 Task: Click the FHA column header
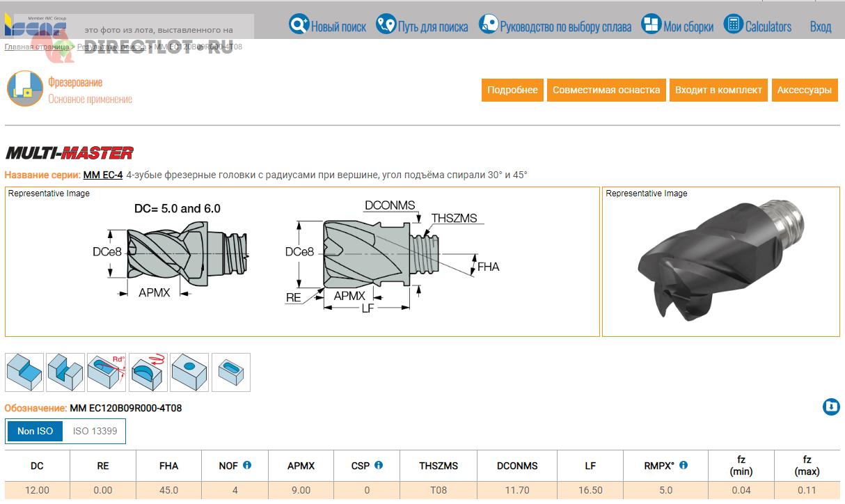pos(168,466)
